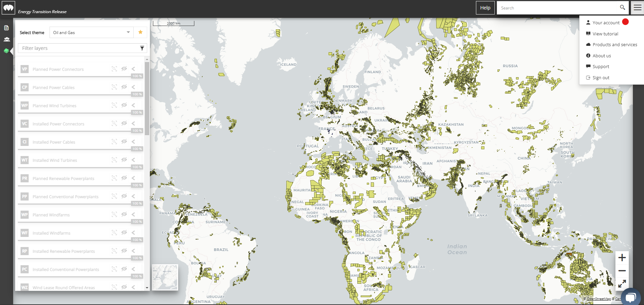Click the search magnifier icon
The height and width of the screenshot is (305, 644).
coord(622,7)
